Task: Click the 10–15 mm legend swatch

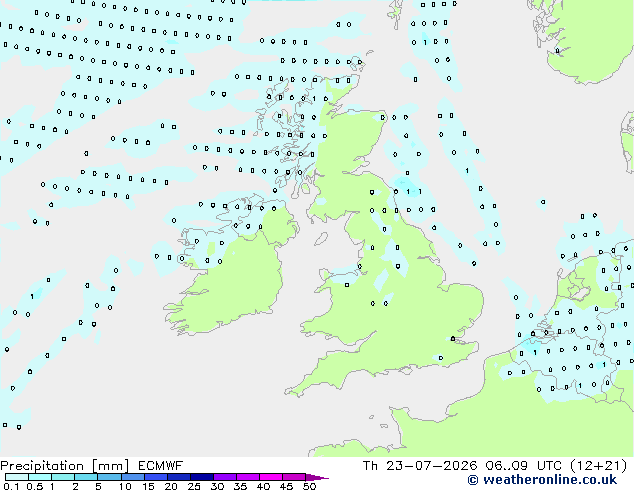Action: [x=132, y=477]
